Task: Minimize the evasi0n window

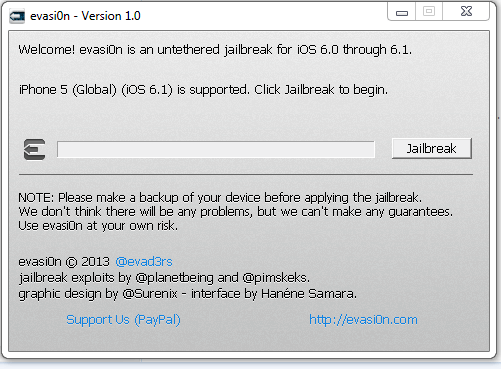Action: coord(402,12)
